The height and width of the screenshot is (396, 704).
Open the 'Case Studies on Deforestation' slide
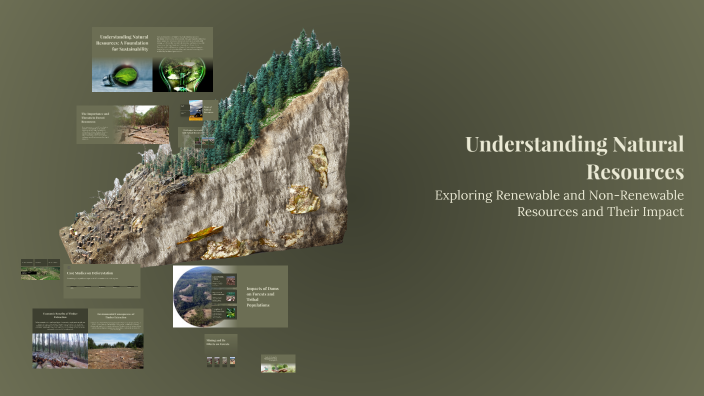[102, 282]
